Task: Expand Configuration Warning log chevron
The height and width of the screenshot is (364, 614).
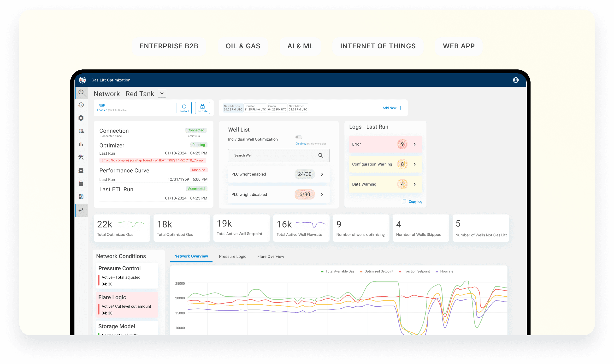Action: point(415,164)
